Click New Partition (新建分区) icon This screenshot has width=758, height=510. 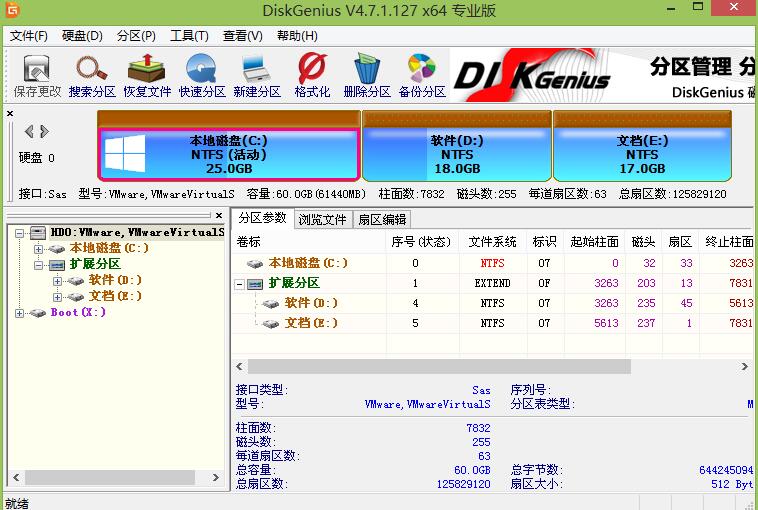coord(257,75)
